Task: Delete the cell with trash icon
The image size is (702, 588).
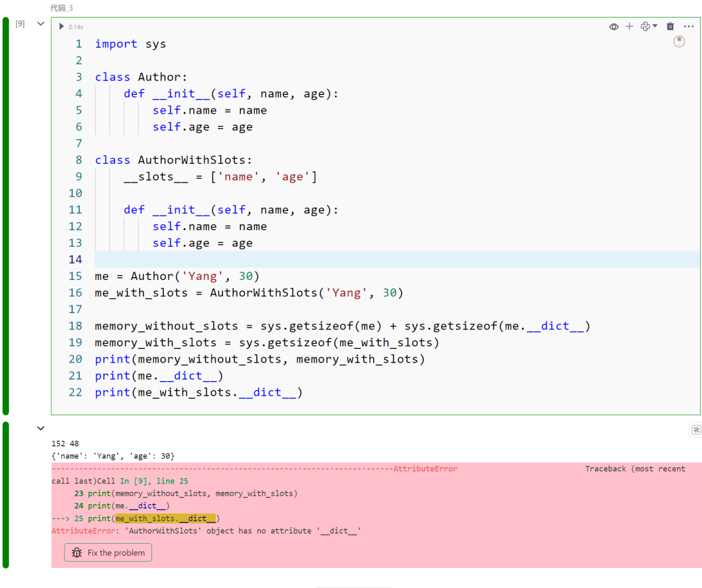Action: click(670, 27)
